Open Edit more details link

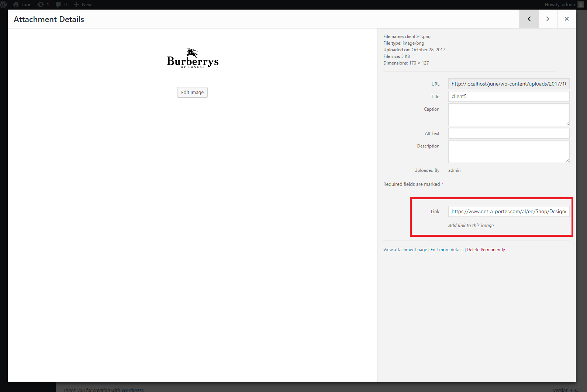447,250
